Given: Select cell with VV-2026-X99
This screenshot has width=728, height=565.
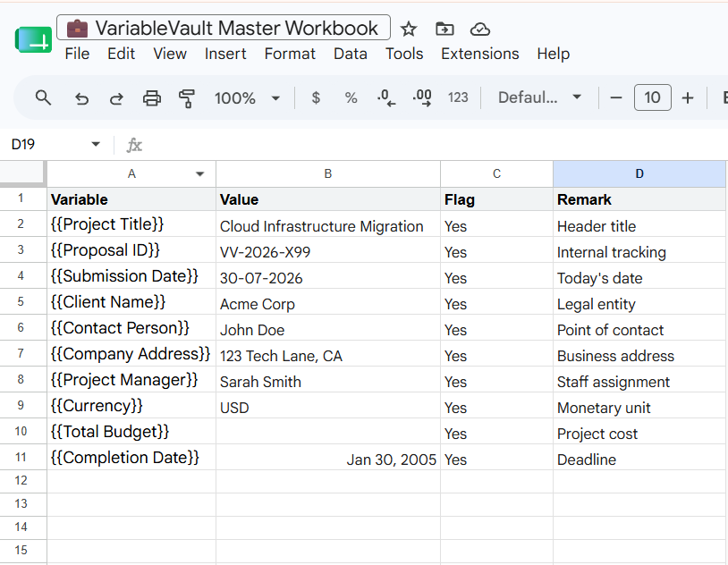Looking at the screenshot, I should click(x=328, y=250).
